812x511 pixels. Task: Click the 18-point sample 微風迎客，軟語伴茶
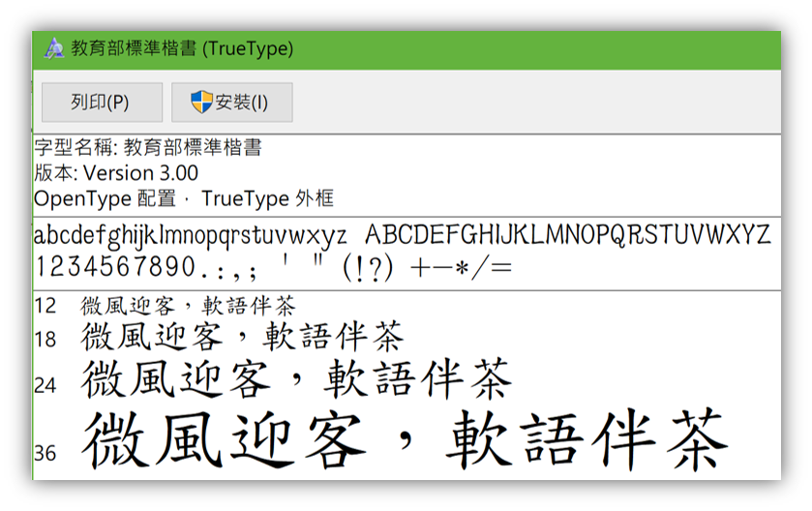(x=242, y=337)
